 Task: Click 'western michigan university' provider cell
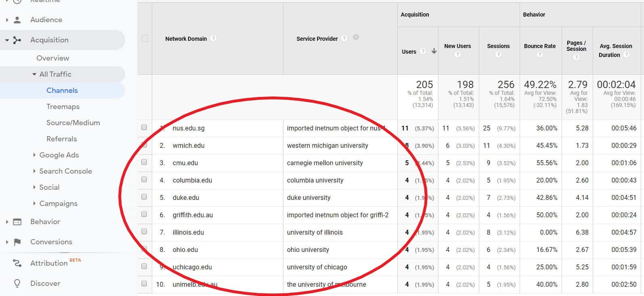[x=327, y=146]
